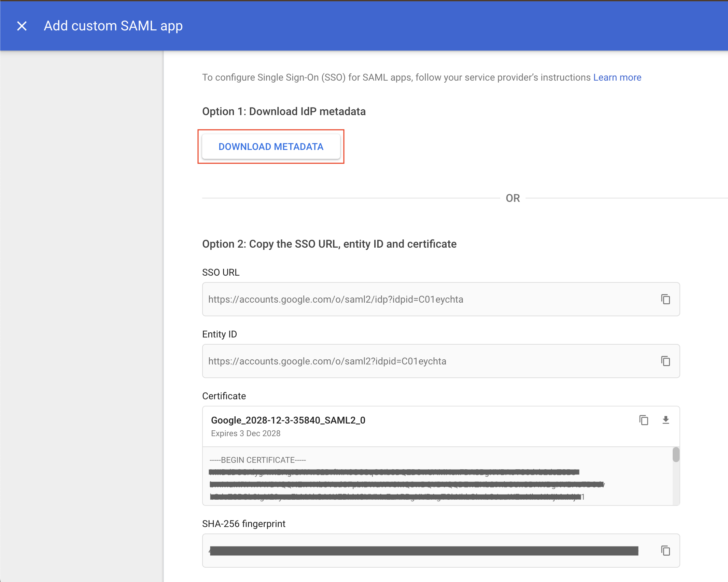The width and height of the screenshot is (728, 582).
Task: Click the Option 2 heading text
Action: [329, 244]
